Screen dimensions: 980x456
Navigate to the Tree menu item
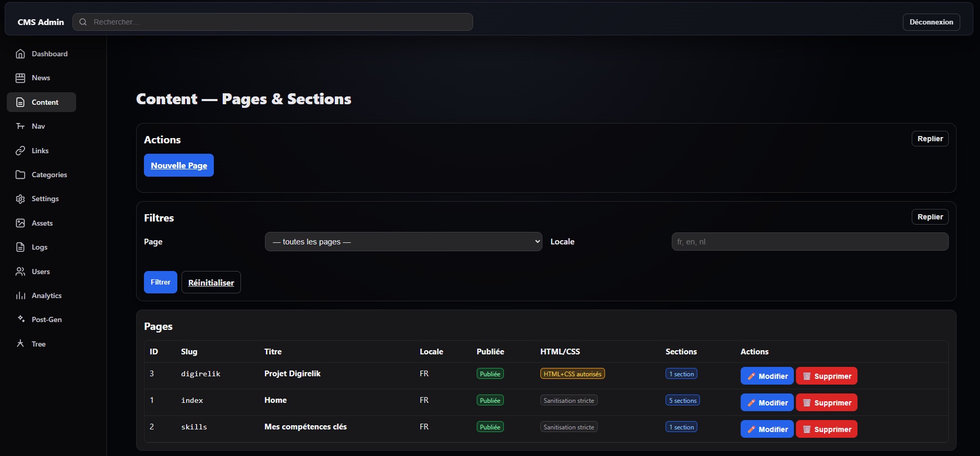click(x=38, y=344)
